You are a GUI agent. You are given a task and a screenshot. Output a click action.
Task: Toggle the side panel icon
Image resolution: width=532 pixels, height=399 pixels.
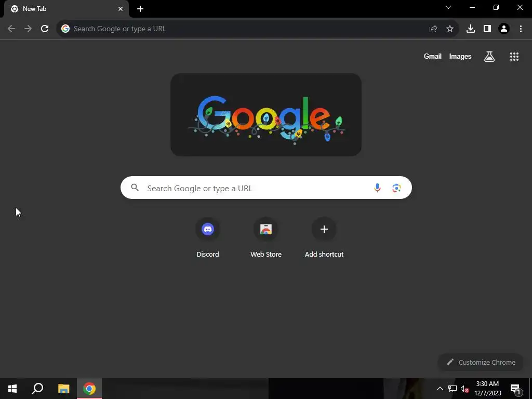[x=487, y=29]
